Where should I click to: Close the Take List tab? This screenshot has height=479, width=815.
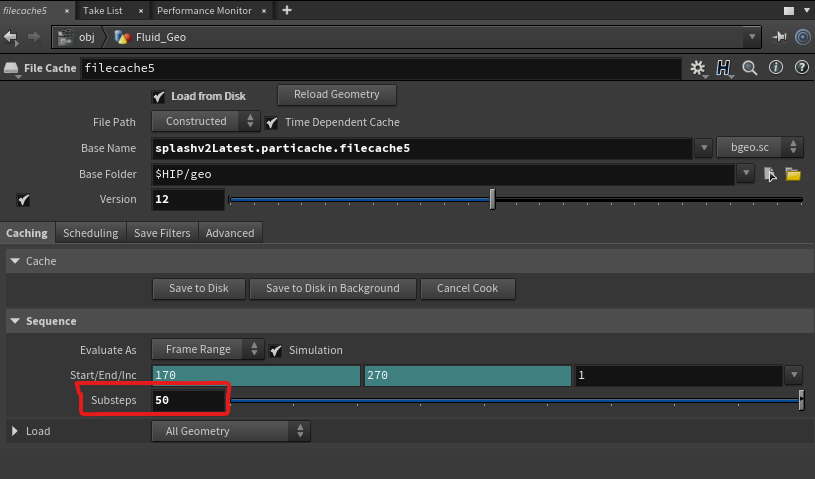pyautogui.click(x=141, y=11)
